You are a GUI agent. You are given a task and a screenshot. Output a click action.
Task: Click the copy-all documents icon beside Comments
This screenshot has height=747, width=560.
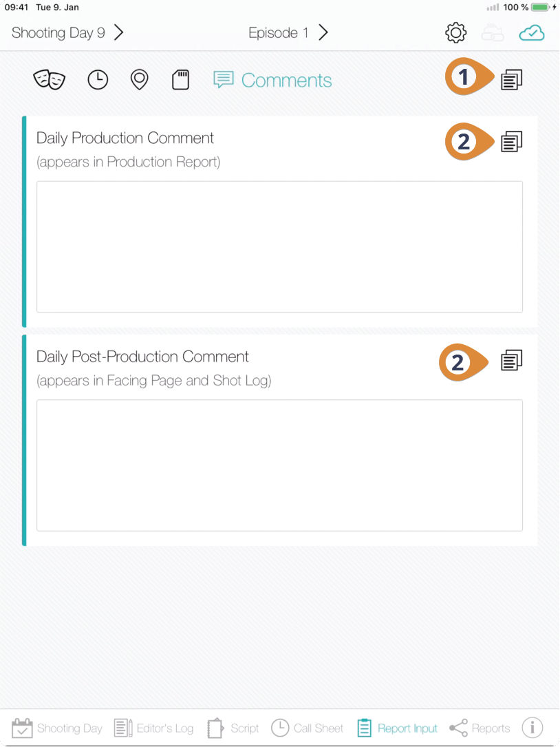[511, 80]
